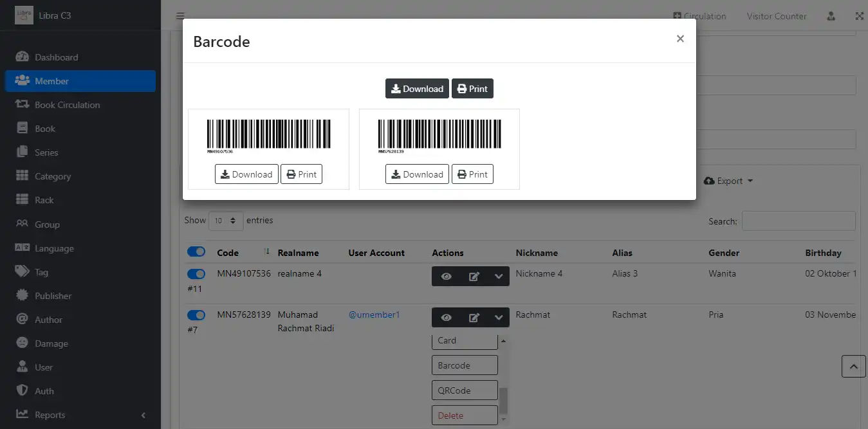Click the Rack grid icon
This screenshot has height=429, width=868.
pos(22,199)
